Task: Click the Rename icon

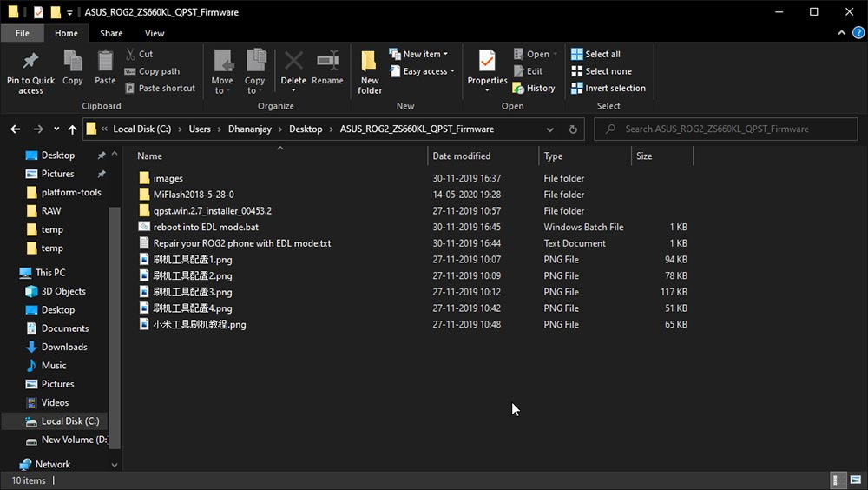Action: pyautogui.click(x=327, y=61)
